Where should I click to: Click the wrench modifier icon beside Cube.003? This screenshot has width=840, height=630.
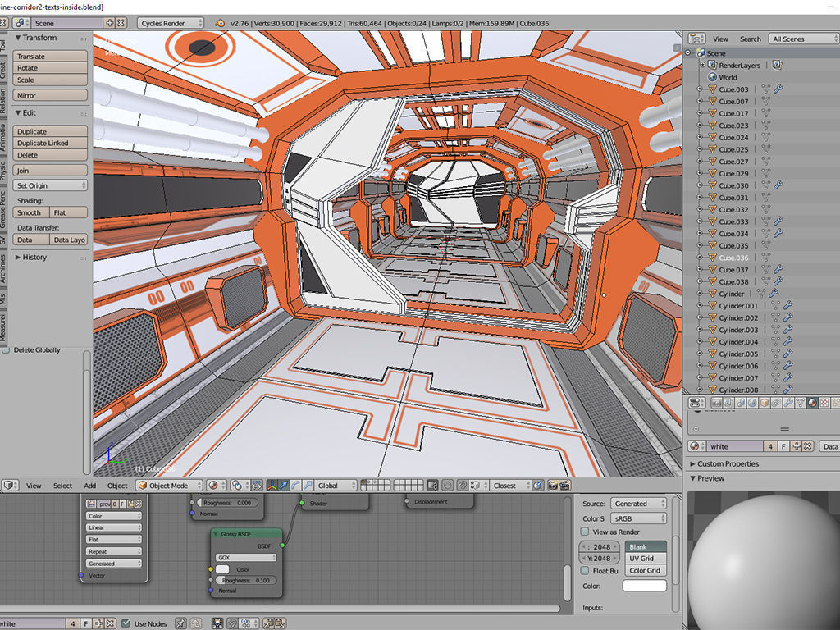click(778, 89)
